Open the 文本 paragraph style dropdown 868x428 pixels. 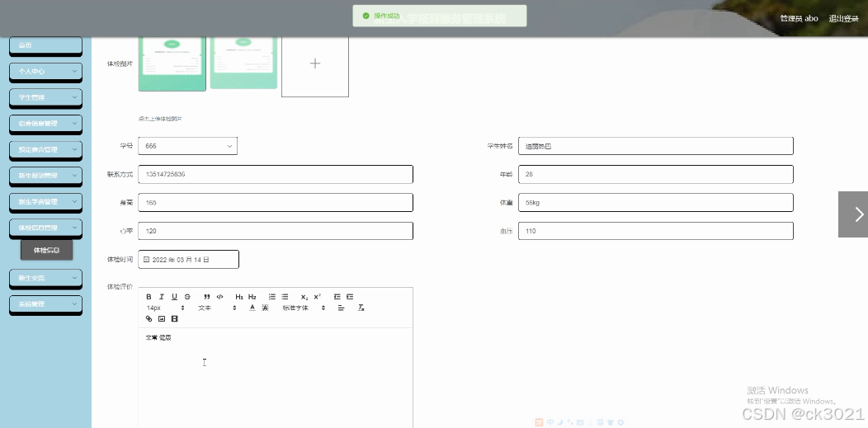coord(217,308)
